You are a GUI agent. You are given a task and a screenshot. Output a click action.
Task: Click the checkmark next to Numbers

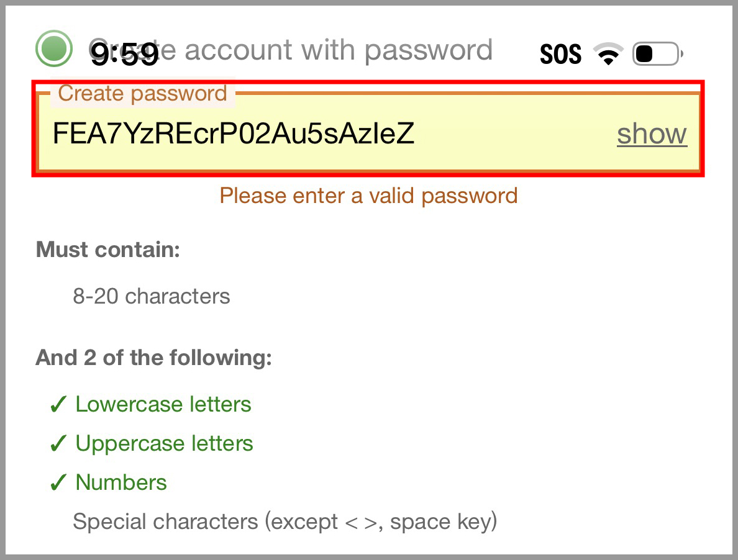coord(58,484)
